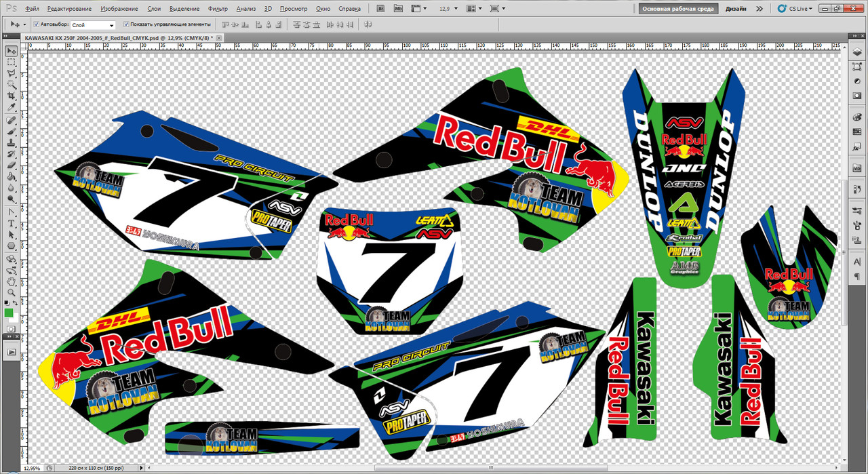Click the Auto-Align Layers icon

click(x=368, y=24)
